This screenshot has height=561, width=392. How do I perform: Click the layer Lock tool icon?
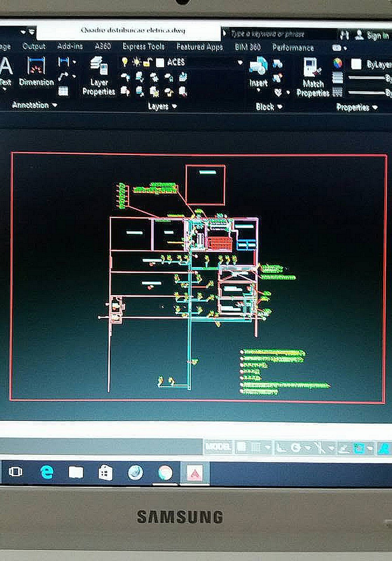[x=168, y=77]
